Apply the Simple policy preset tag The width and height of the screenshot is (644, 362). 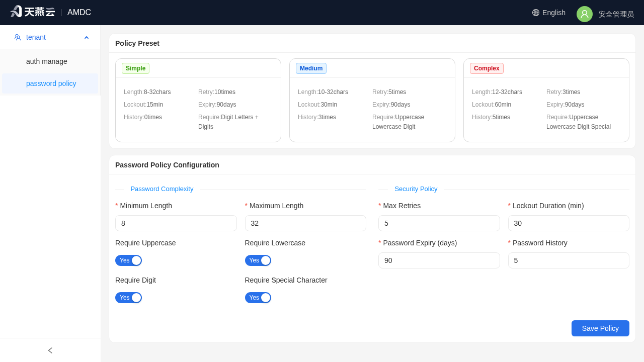[x=135, y=68]
